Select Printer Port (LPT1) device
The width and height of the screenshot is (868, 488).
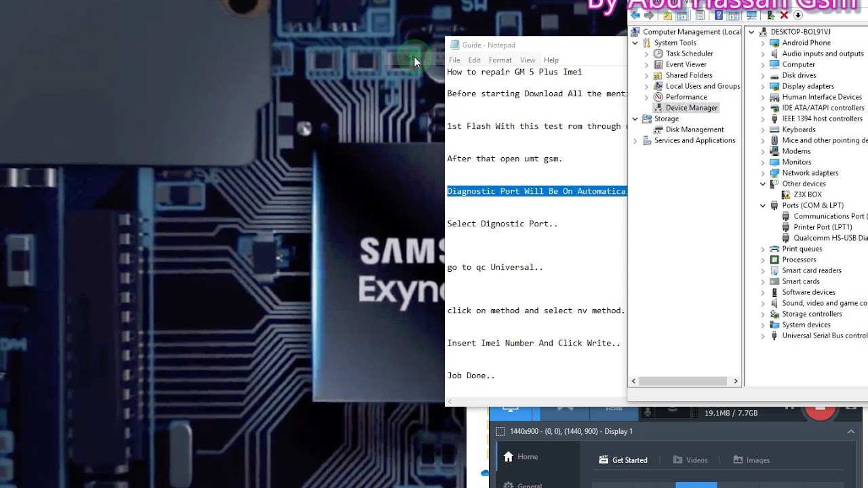pos(816,227)
